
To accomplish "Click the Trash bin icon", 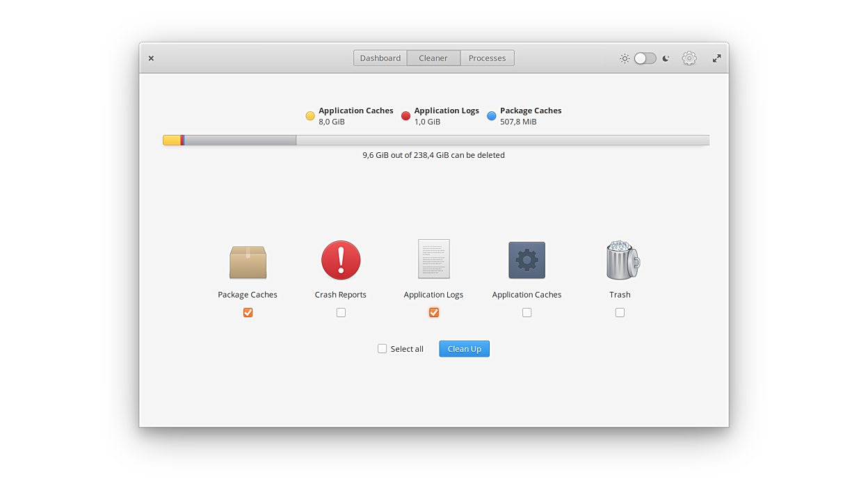I will (621, 260).
